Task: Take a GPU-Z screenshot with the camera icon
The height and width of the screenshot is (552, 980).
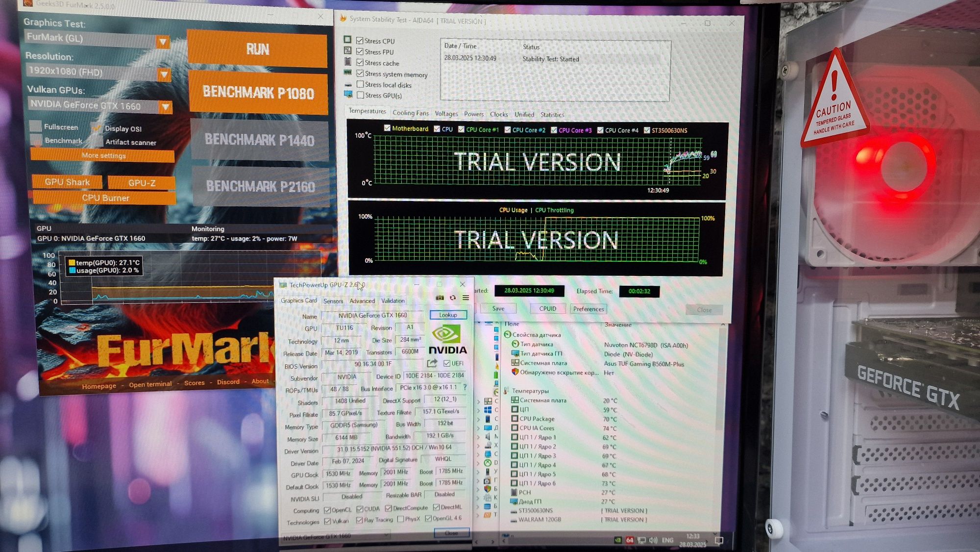Action: (440, 298)
